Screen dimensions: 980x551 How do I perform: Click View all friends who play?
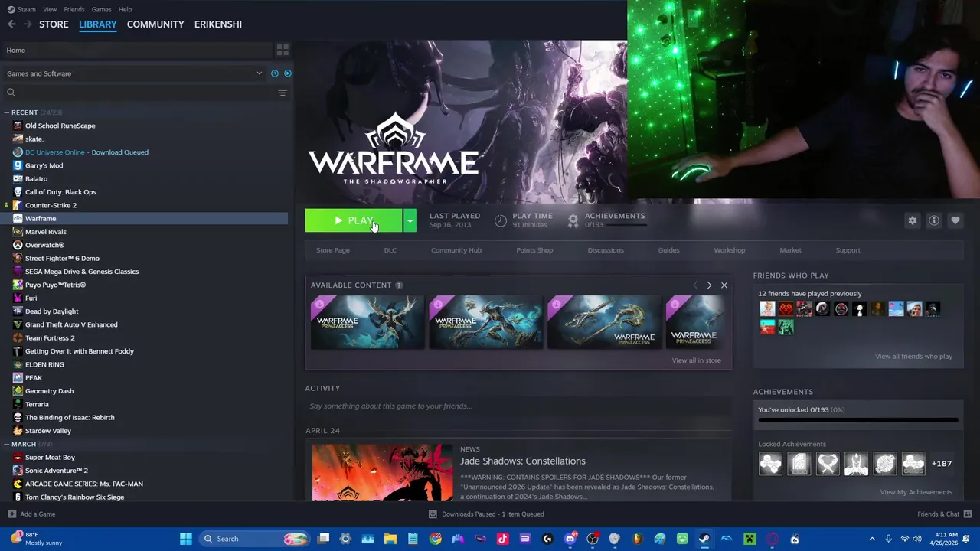(914, 357)
